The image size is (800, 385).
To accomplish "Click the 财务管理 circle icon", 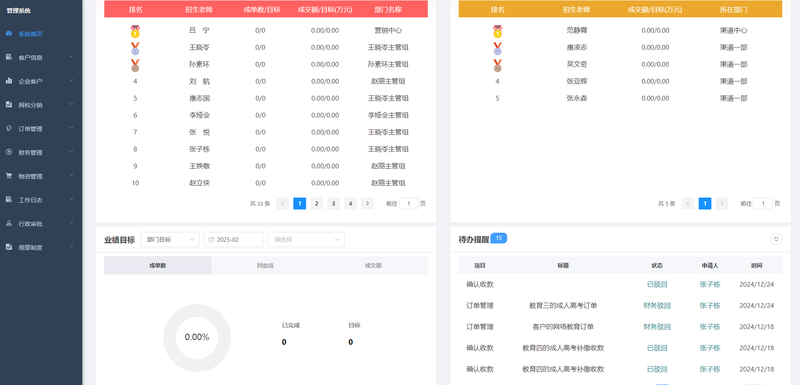I will (x=9, y=152).
